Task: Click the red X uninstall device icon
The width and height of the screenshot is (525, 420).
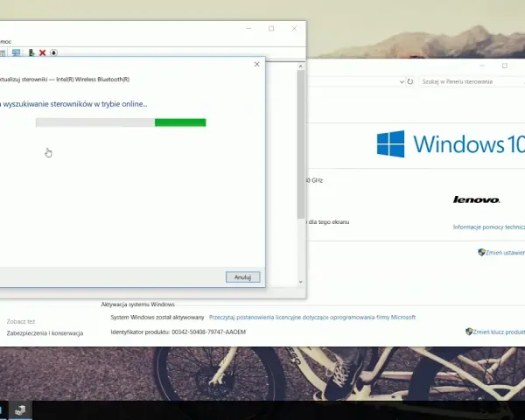Action: point(42,52)
